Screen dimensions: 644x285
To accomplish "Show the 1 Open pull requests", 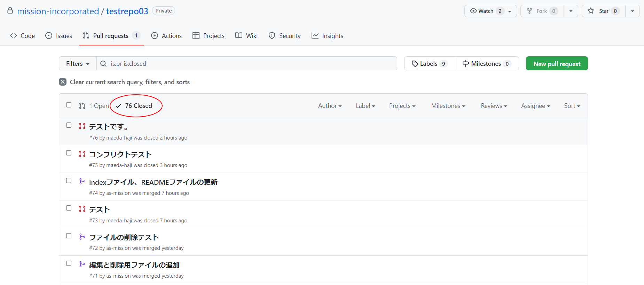I will click(x=94, y=106).
